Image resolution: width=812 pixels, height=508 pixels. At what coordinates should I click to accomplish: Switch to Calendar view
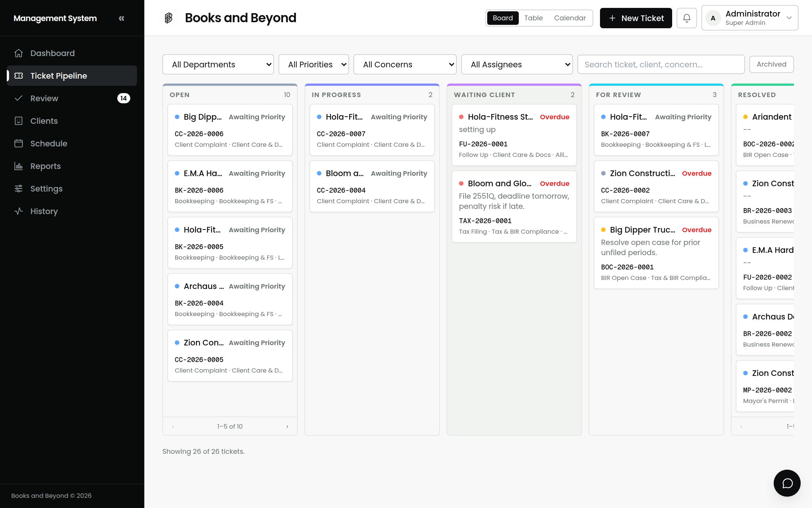tap(570, 18)
